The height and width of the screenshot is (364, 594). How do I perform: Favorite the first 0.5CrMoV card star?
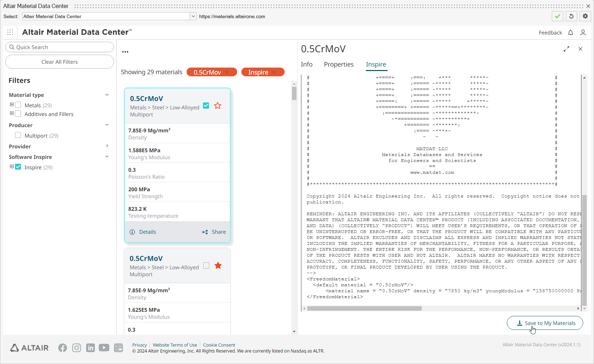coord(218,106)
